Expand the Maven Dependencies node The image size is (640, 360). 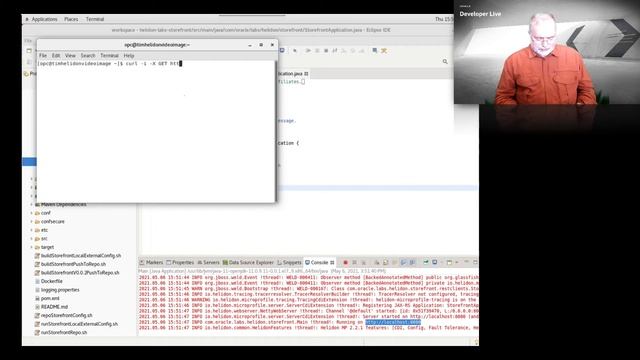tap(31, 204)
